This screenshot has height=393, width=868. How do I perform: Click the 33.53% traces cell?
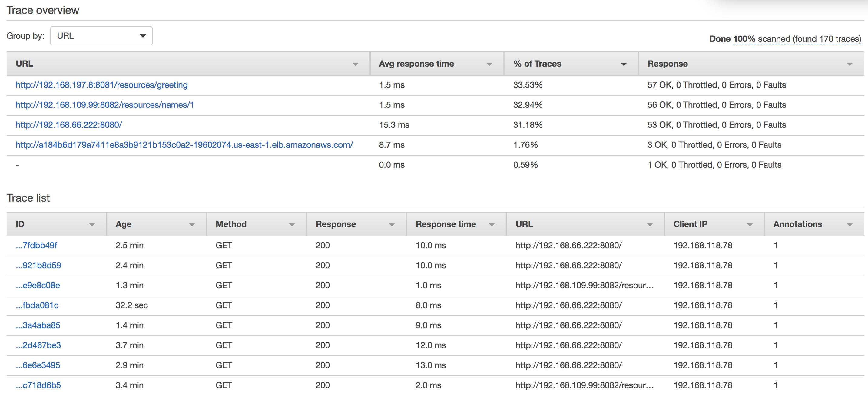pos(528,85)
